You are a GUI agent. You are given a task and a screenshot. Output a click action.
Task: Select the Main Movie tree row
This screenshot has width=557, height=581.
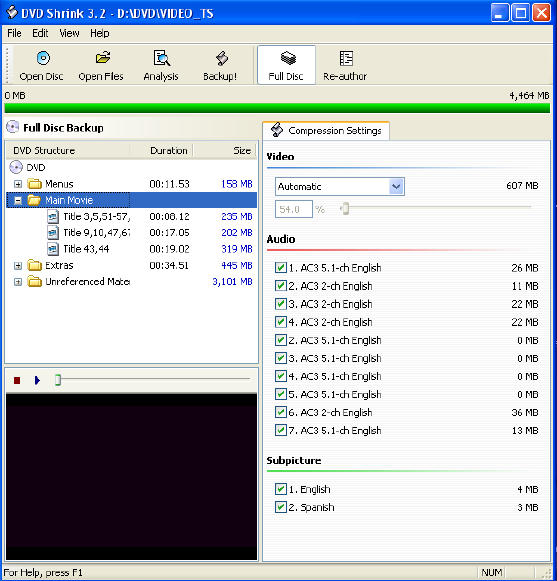pos(132,200)
